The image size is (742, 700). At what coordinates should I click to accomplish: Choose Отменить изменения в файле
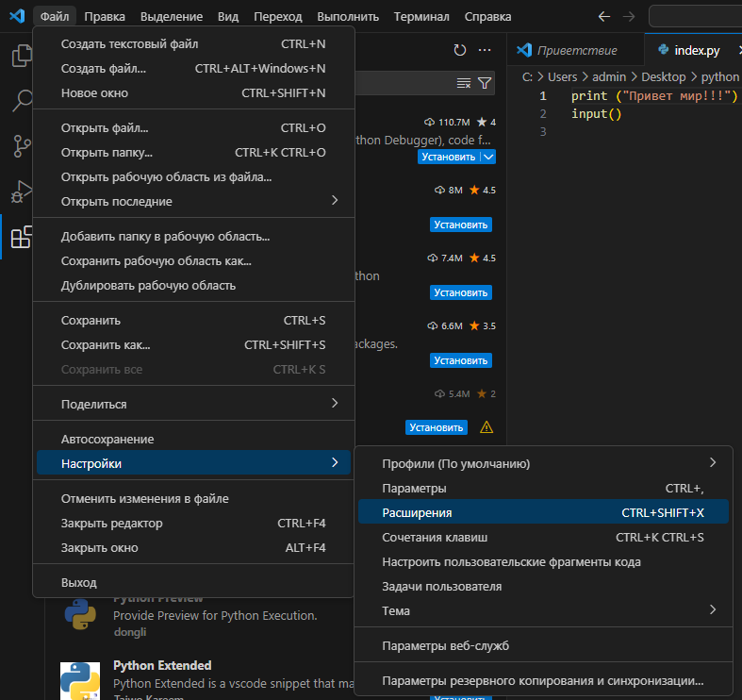[193, 499]
